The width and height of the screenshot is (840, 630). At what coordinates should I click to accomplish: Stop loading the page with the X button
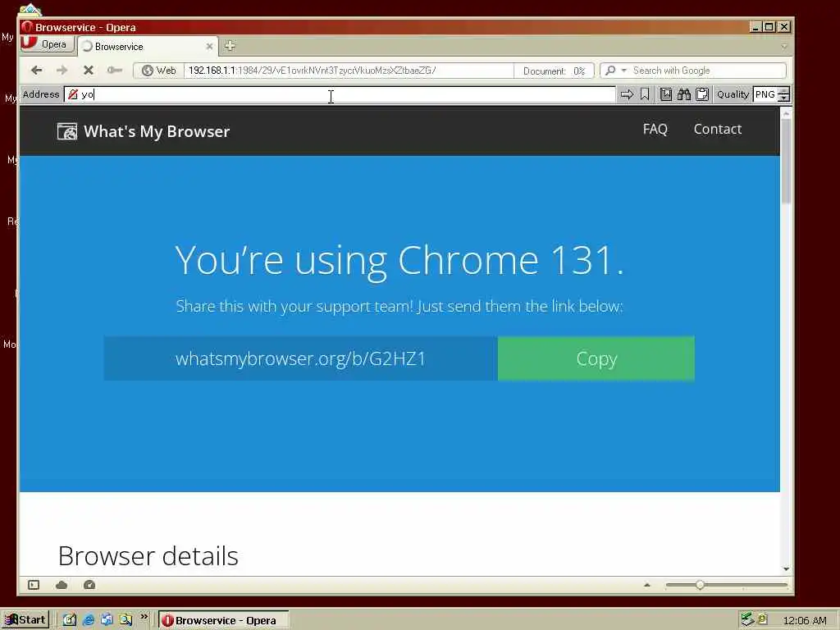pyautogui.click(x=89, y=71)
